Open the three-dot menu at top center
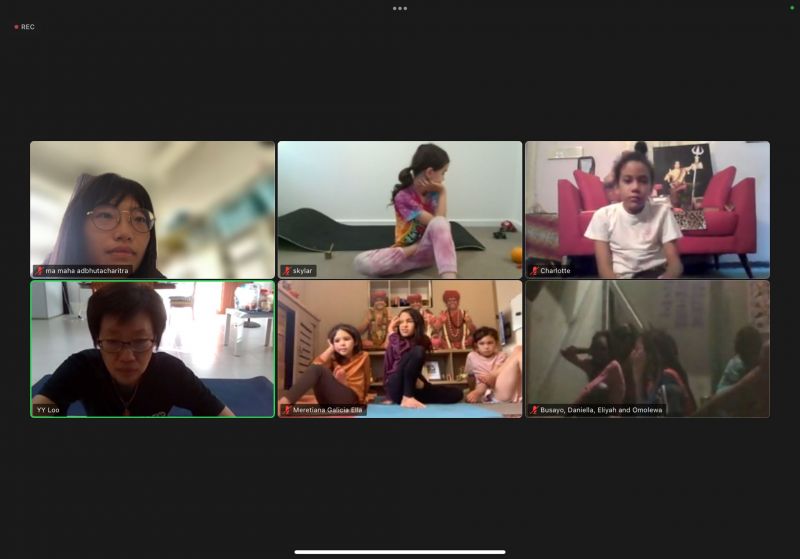The height and width of the screenshot is (559, 800). pos(399,8)
